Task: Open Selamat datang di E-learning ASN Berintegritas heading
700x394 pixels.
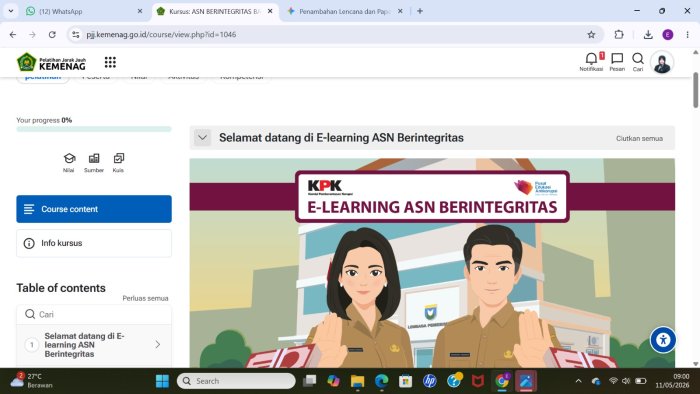Action: coord(341,138)
